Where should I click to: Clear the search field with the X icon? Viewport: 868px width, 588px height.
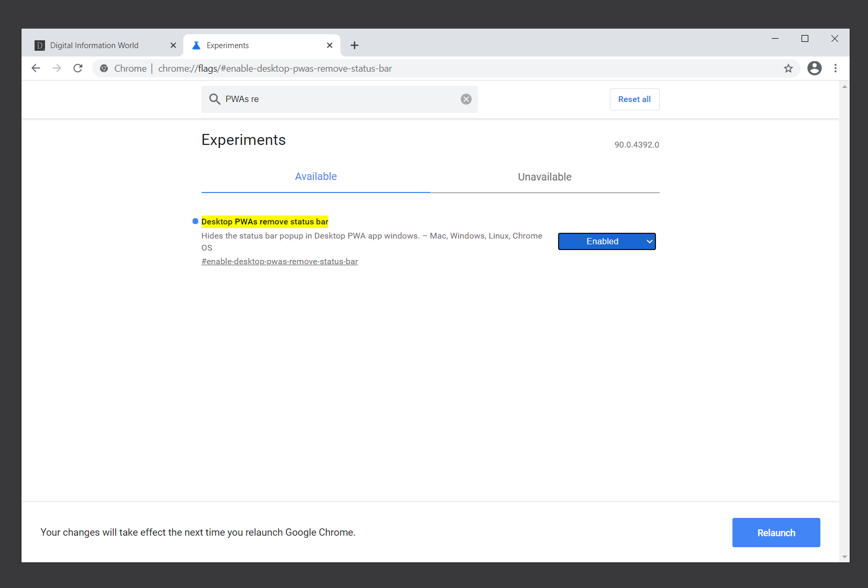pyautogui.click(x=465, y=99)
